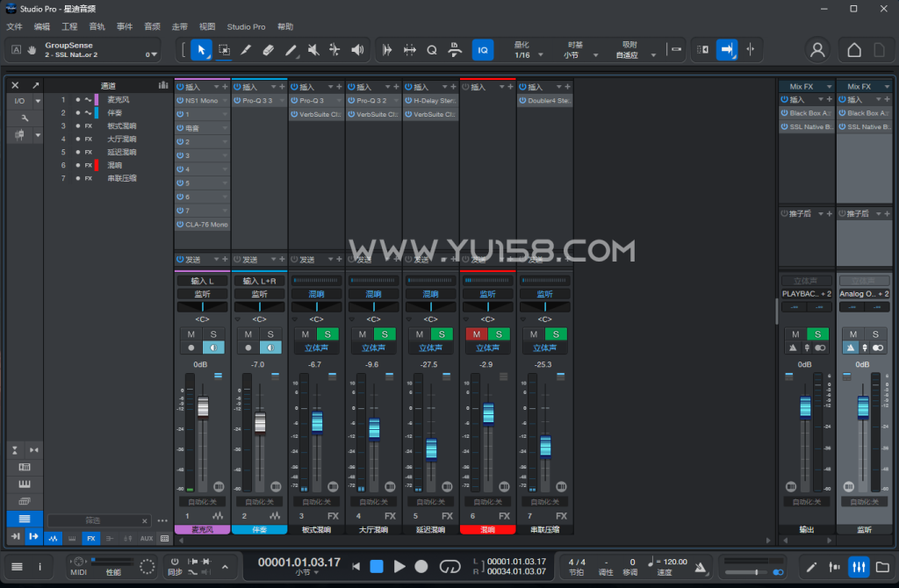
Task: Unmute channel 6 混响
Action: coord(477,334)
